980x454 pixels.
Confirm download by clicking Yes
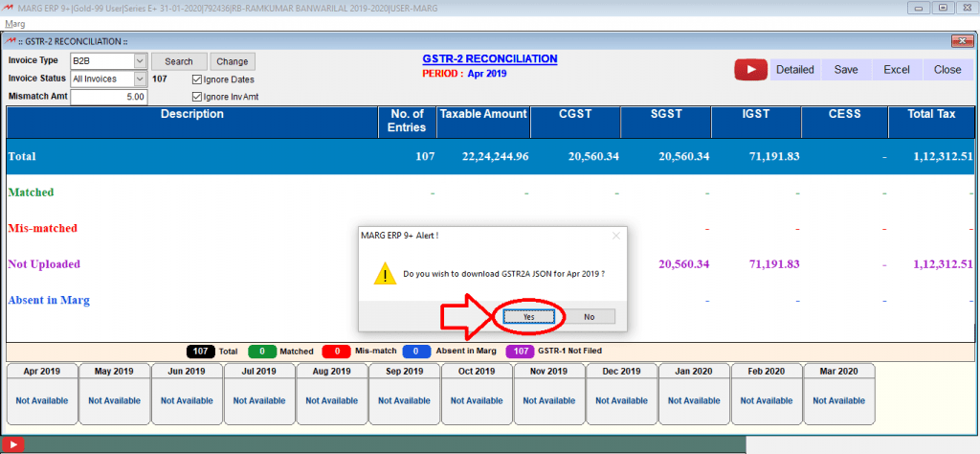click(x=528, y=316)
